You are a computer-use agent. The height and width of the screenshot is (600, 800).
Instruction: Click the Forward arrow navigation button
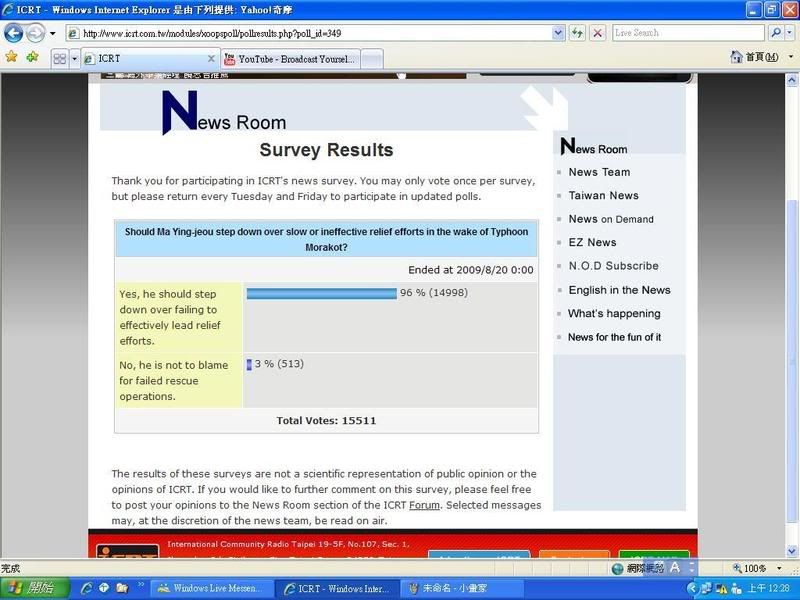(x=35, y=34)
